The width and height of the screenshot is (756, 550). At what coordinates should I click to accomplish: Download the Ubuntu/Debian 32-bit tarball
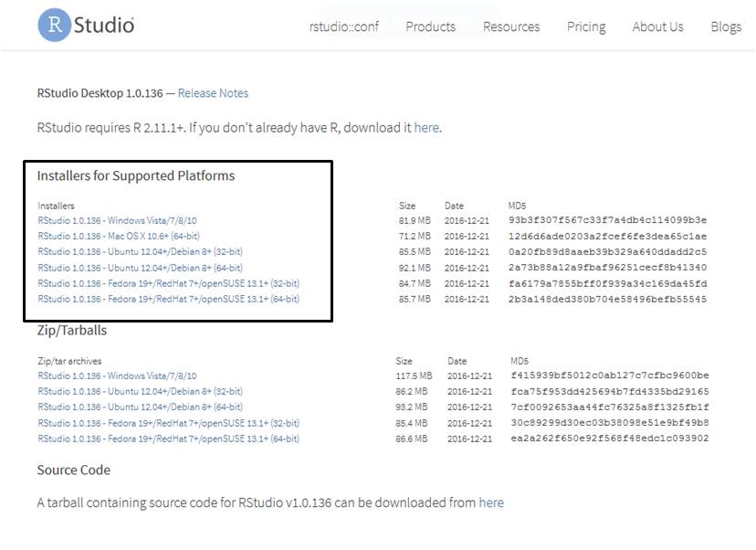tap(140, 391)
